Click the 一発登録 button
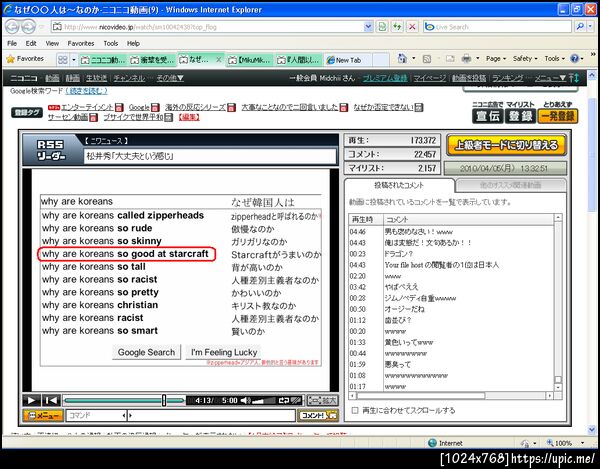Screen dimensions: 600x469 tap(558, 116)
